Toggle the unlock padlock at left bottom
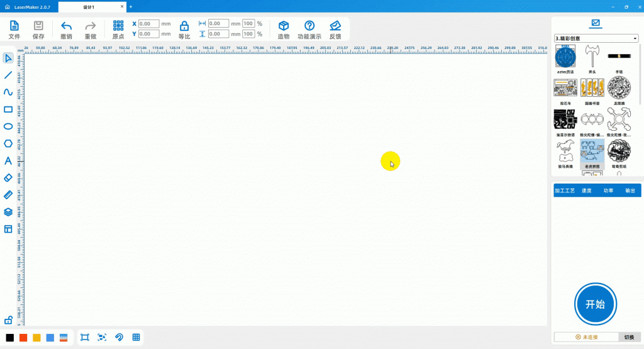The height and width of the screenshot is (349, 644). pyautogui.click(x=8, y=320)
